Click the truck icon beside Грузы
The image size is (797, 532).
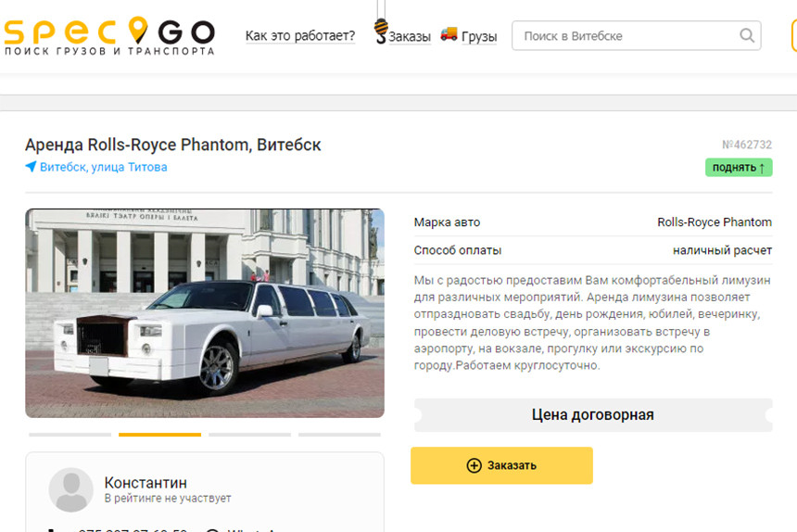(449, 33)
